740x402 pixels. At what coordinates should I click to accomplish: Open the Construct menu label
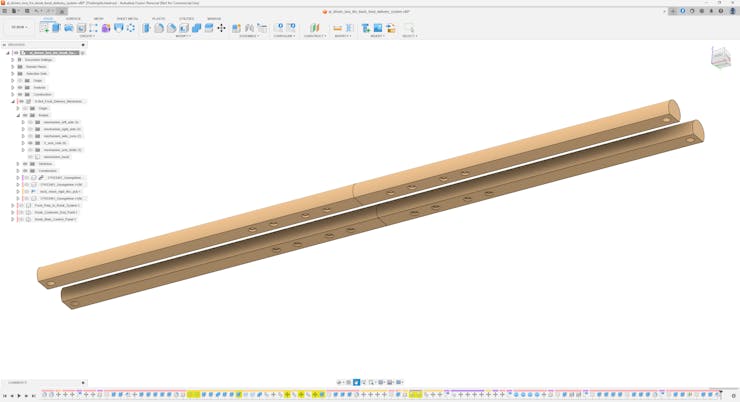pos(314,36)
